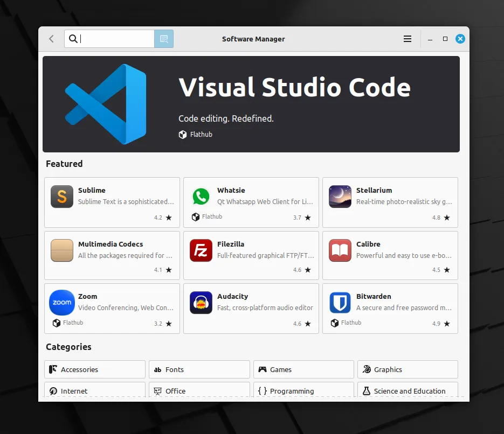This screenshot has height=434, width=504.
Task: Click the Sublime app icon
Action: pos(62,197)
